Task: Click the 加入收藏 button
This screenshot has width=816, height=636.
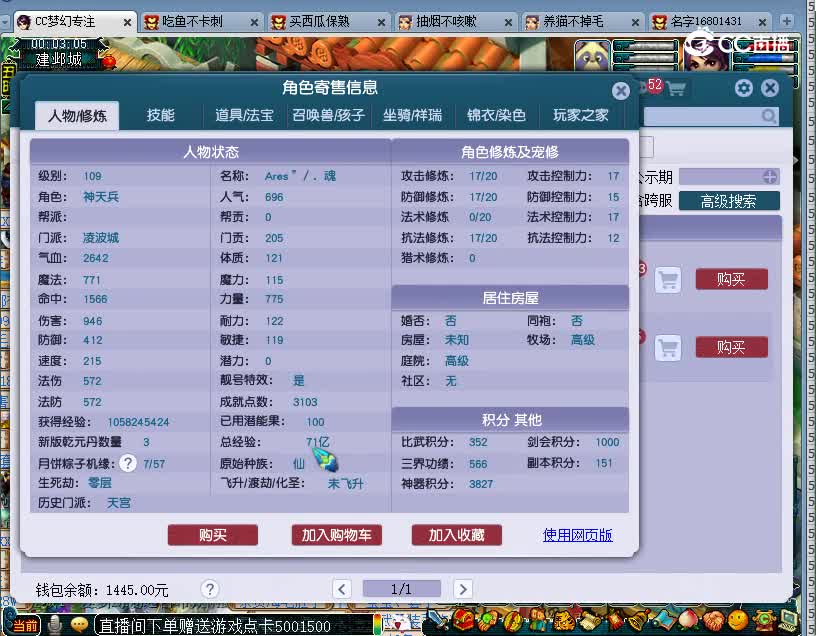Action: pos(456,535)
